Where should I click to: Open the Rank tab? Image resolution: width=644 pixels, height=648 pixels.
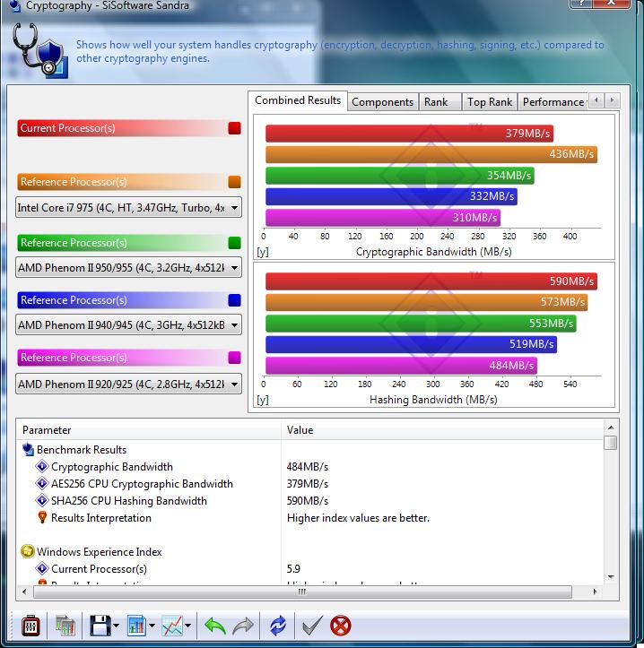(x=439, y=102)
